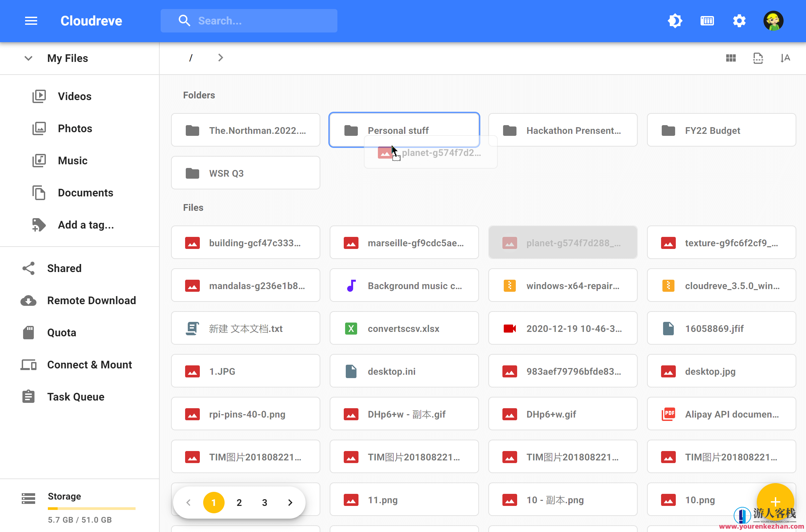
Task: Open Videos category in sidebar
Action: (x=74, y=96)
